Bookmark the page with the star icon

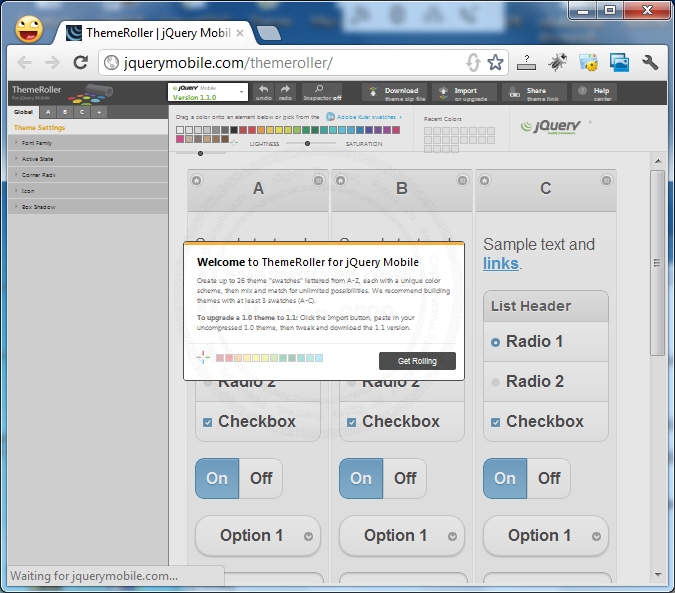click(x=495, y=63)
